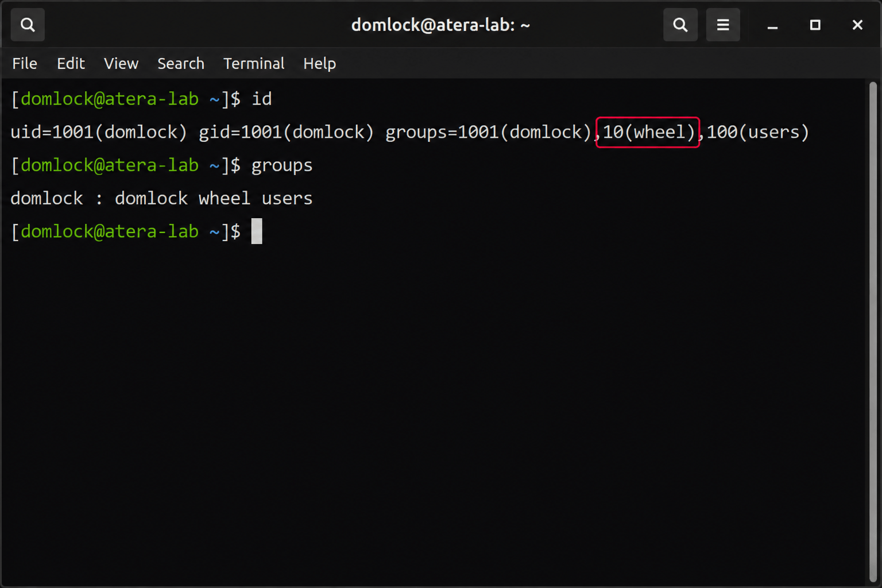The width and height of the screenshot is (882, 588).
Task: Click the typed 'groups' command text
Action: coord(282,166)
